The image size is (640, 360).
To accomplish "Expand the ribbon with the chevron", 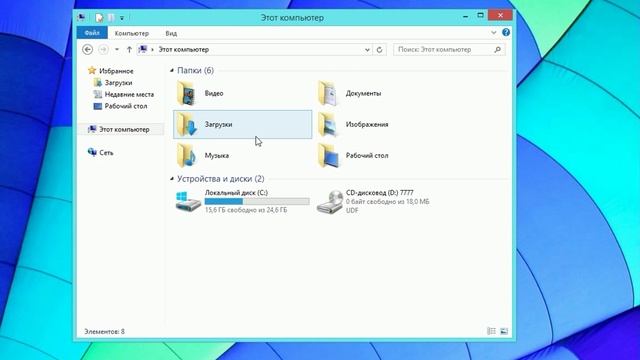I will click(493, 32).
